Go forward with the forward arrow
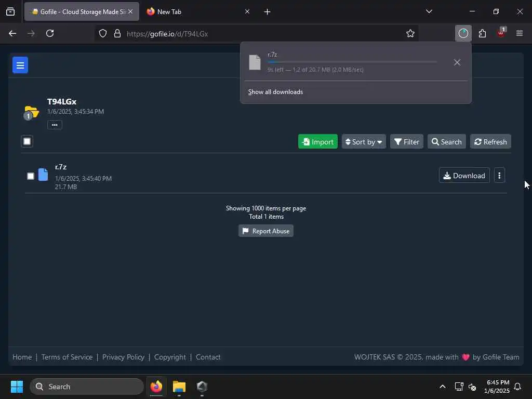532x399 pixels. point(31,33)
